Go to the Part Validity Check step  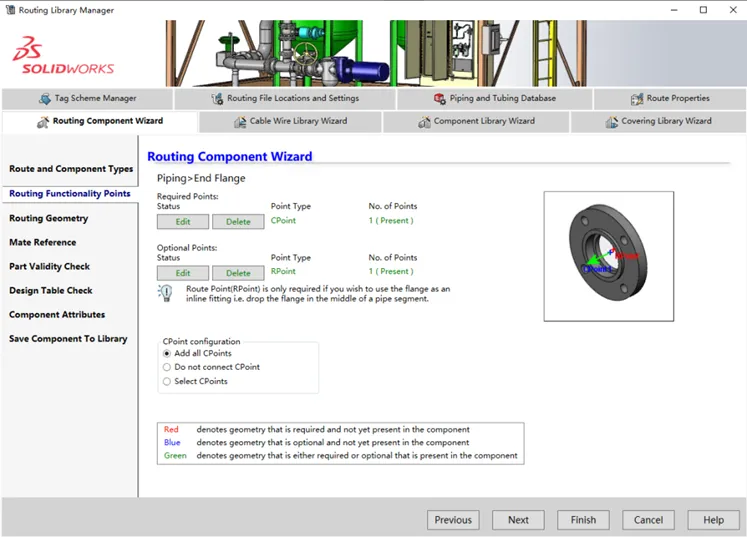[x=50, y=266]
